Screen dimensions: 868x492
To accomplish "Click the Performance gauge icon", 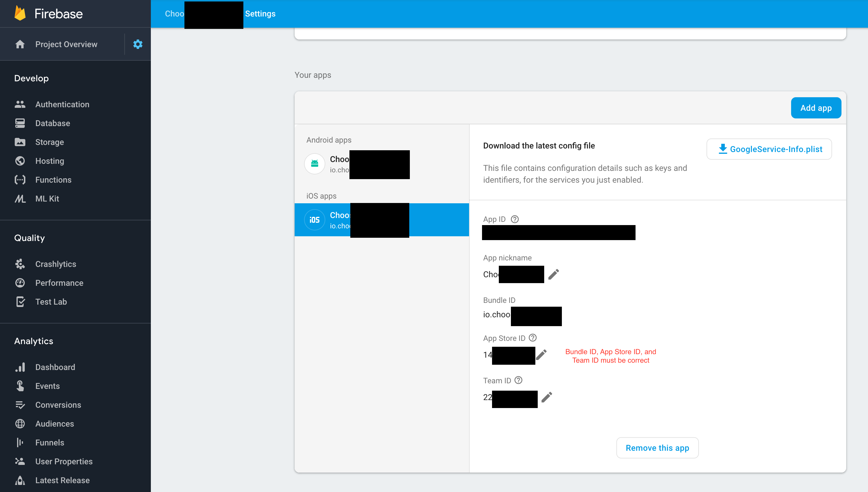I will click(x=20, y=283).
